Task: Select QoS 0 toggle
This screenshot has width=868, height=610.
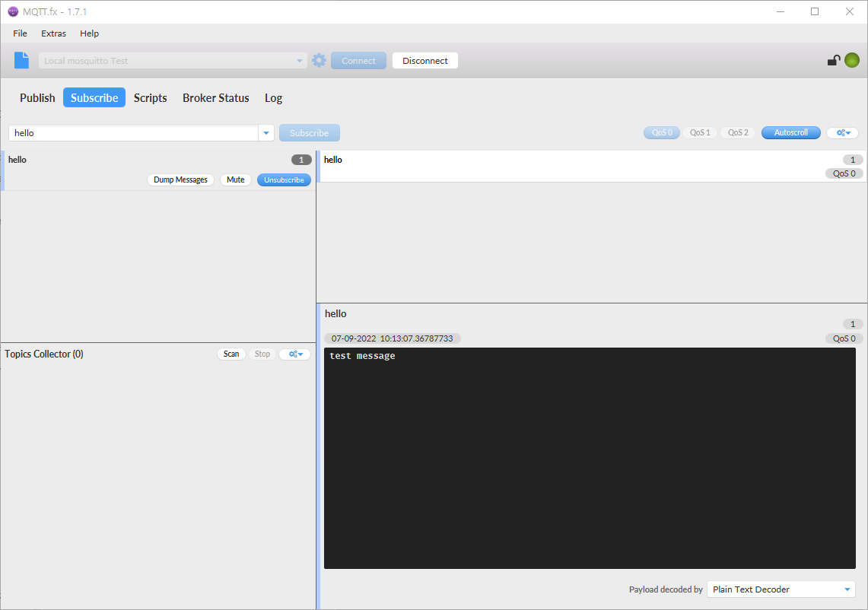Action: click(x=662, y=133)
